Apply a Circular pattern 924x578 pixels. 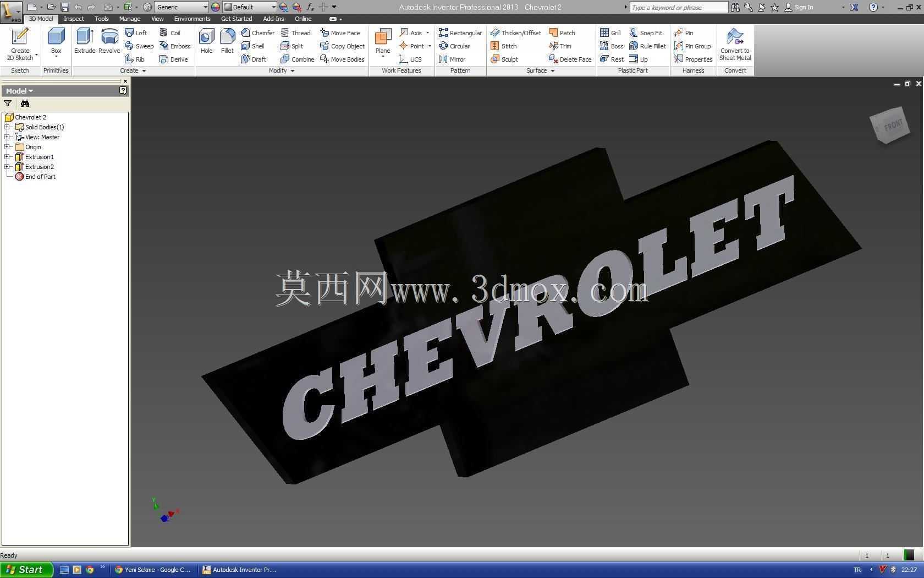[454, 46]
